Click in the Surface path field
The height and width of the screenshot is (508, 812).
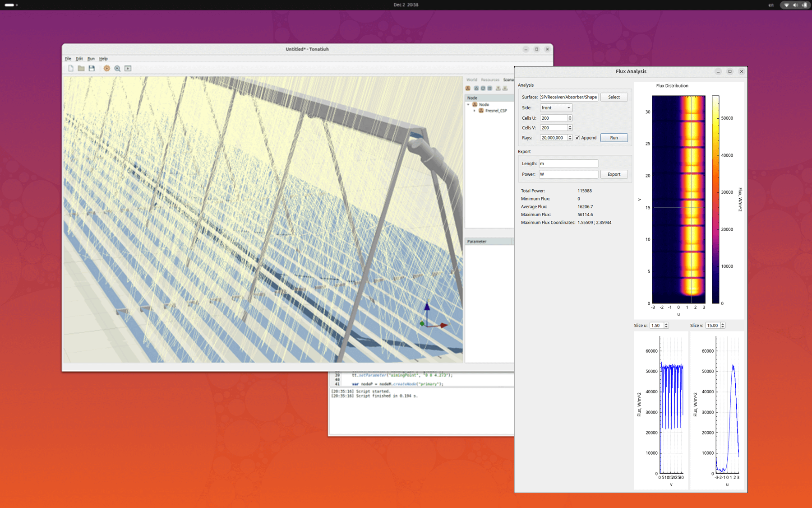point(569,97)
